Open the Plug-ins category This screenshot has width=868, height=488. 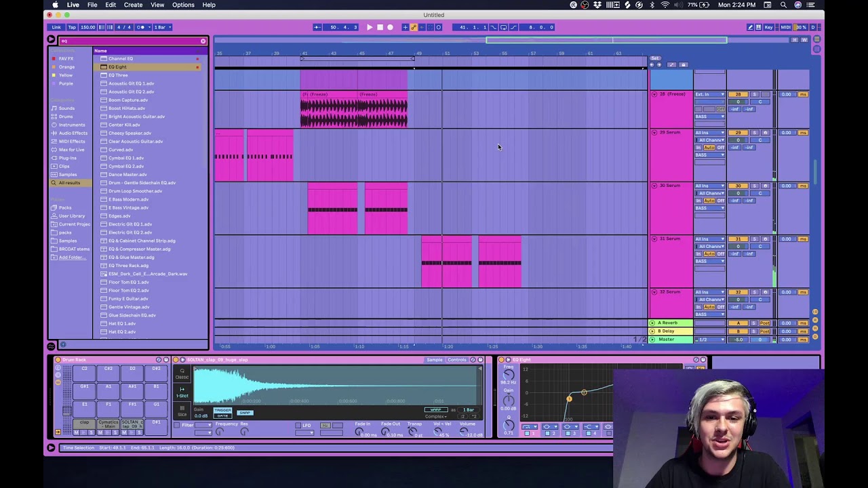tap(67, 158)
